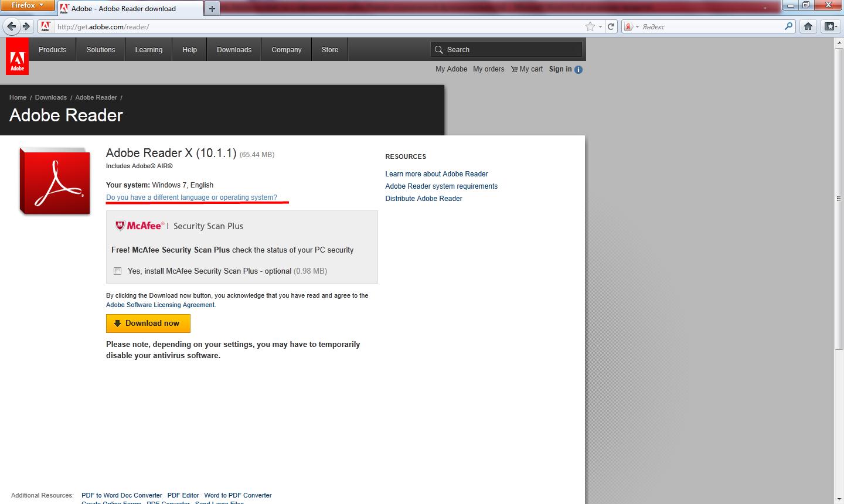Open the Solutions menu
Screen dimensions: 844x504
point(101,50)
